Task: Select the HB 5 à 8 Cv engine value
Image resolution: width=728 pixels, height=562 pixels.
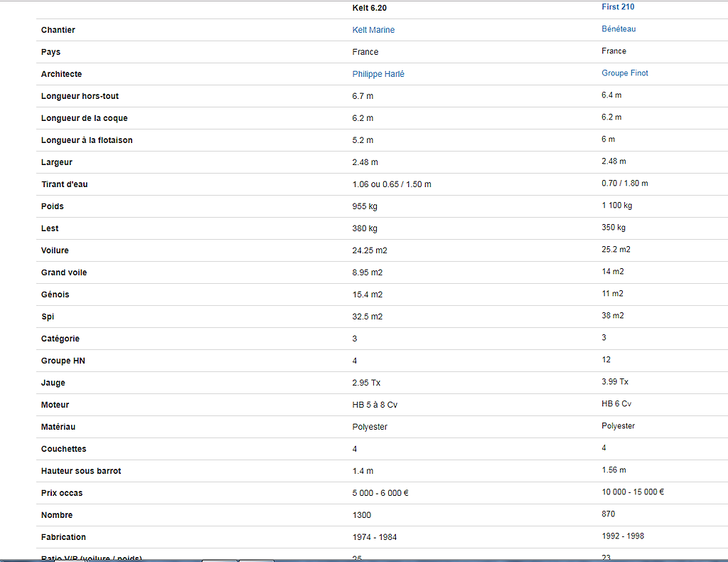Action: click(375, 405)
